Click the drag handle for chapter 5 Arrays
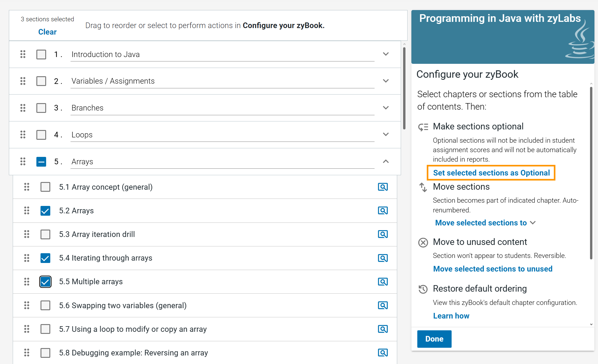The width and height of the screenshot is (598, 364). tap(23, 161)
